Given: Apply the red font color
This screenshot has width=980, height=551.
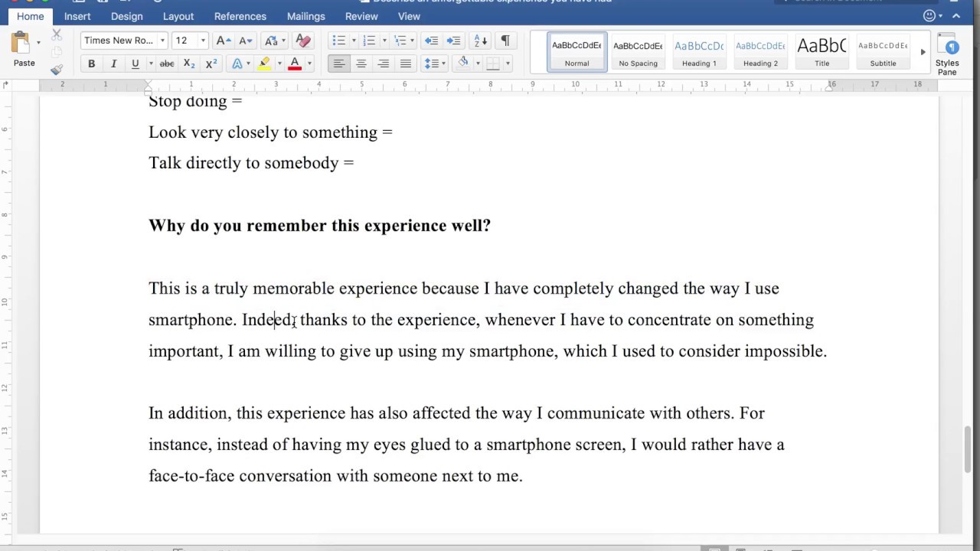Looking at the screenshot, I should [x=295, y=64].
